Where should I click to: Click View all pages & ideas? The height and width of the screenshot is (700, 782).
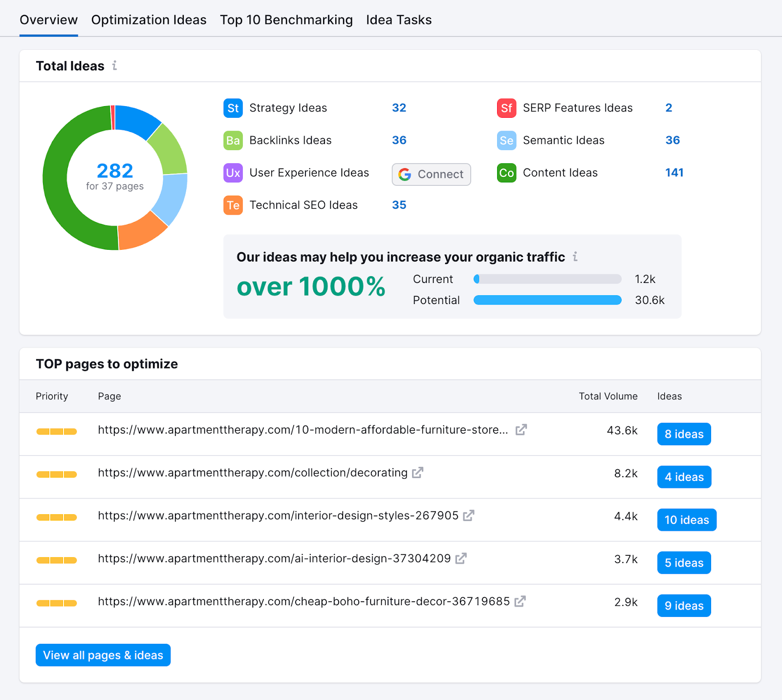coord(103,655)
